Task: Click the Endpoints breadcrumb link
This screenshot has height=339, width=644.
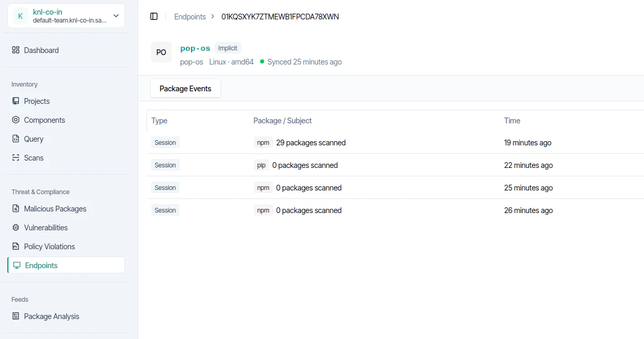Action: pyautogui.click(x=190, y=17)
